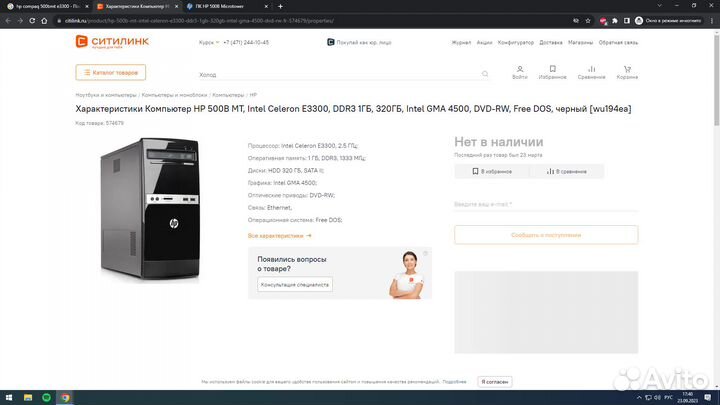Toggle the browser side panel icon
This screenshot has width=720, height=405.
[x=627, y=21]
